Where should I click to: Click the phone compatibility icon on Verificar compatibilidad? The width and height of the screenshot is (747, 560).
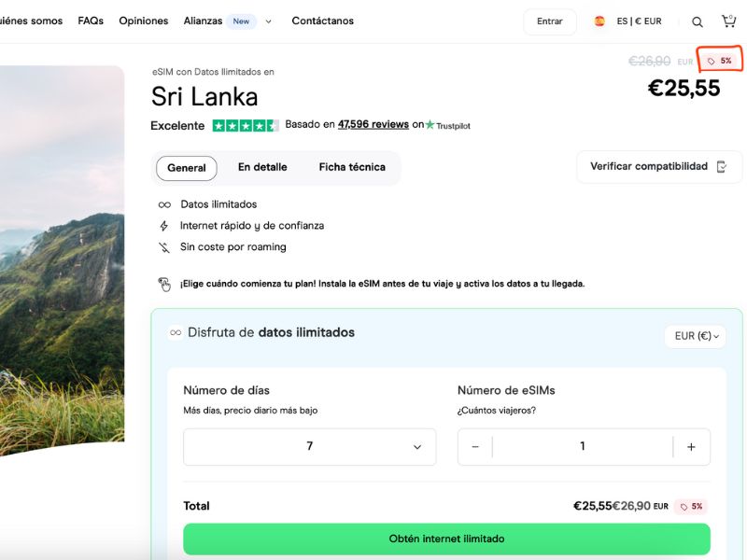pyautogui.click(x=721, y=165)
